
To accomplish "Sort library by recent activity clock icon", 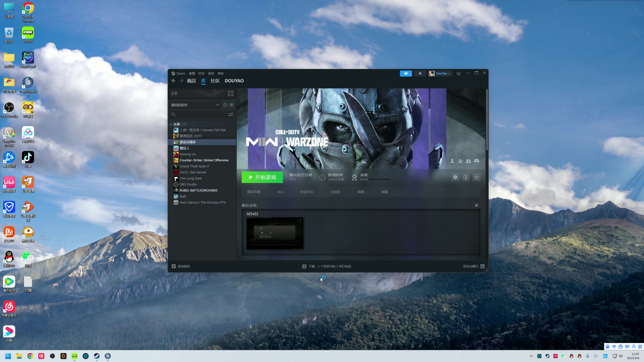I will coord(225,105).
